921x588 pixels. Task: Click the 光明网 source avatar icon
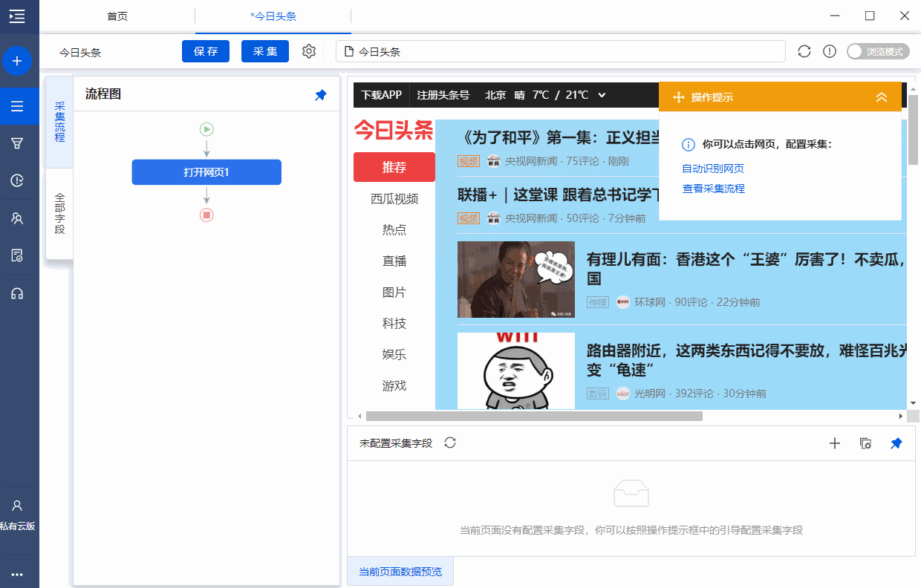pos(622,393)
